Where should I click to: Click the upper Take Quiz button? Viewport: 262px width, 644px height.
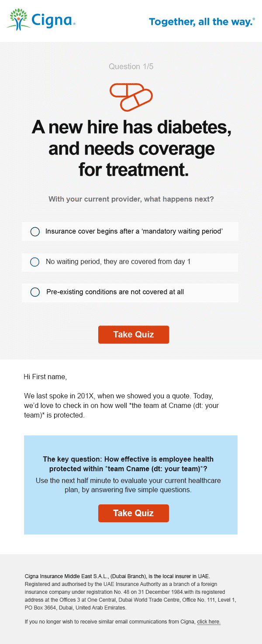coord(134,335)
